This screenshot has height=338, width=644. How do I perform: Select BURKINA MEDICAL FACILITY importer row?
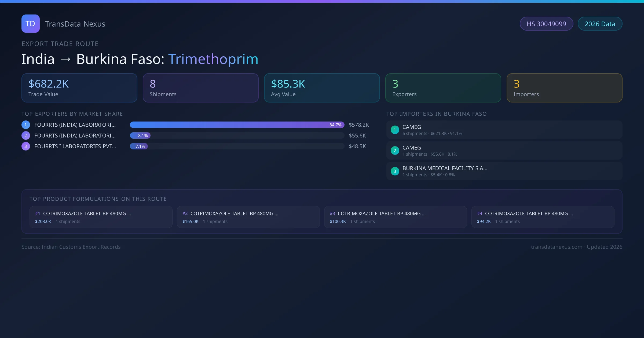[504, 171]
